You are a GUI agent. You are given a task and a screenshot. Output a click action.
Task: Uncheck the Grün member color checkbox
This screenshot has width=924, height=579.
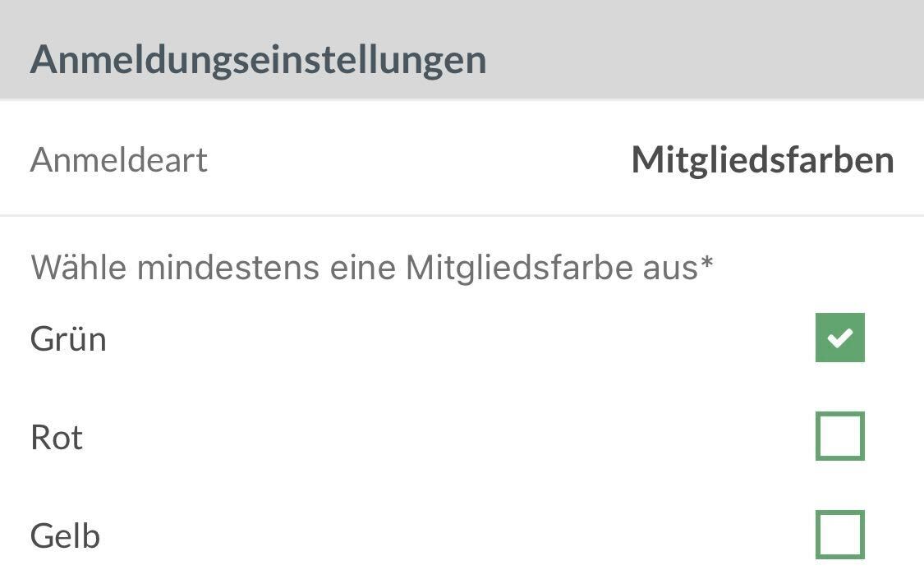[839, 338]
